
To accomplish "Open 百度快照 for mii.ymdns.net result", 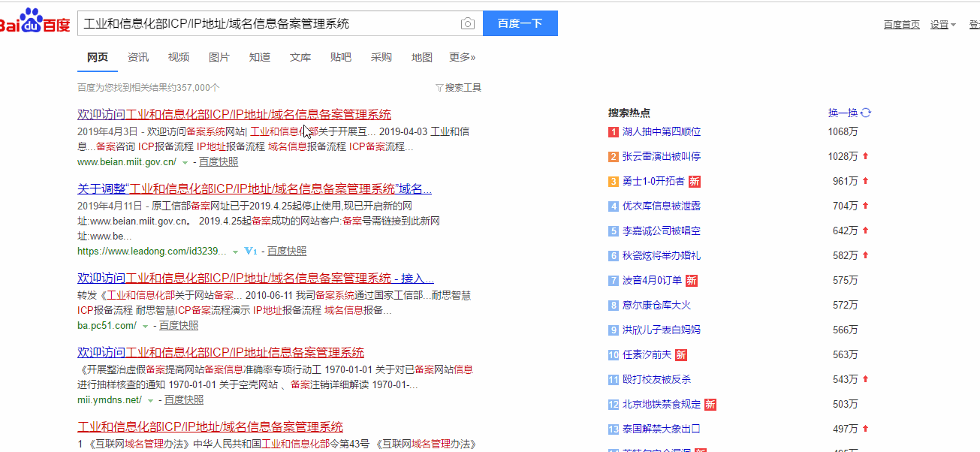I will click(x=184, y=399).
